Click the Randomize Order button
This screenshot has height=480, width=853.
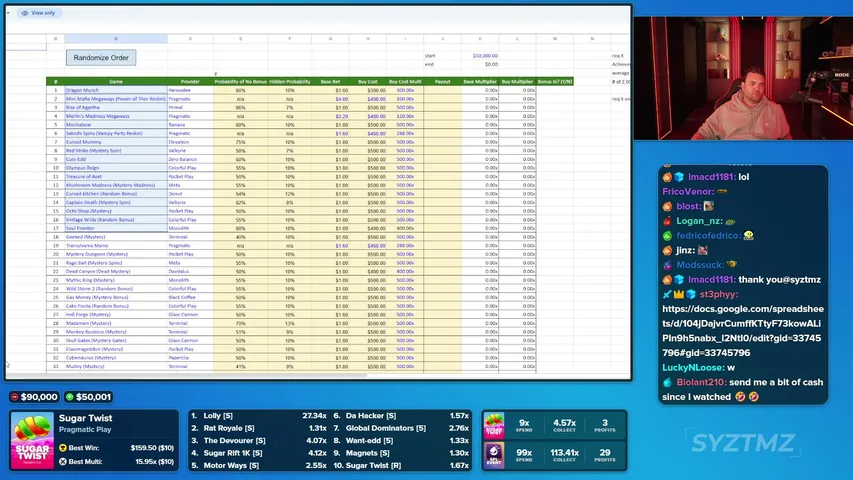tap(101, 58)
